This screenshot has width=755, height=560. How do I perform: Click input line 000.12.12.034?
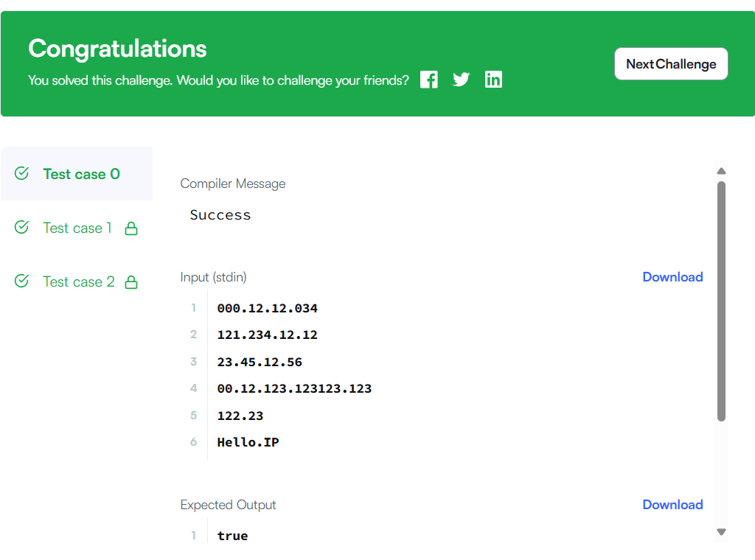click(x=267, y=309)
